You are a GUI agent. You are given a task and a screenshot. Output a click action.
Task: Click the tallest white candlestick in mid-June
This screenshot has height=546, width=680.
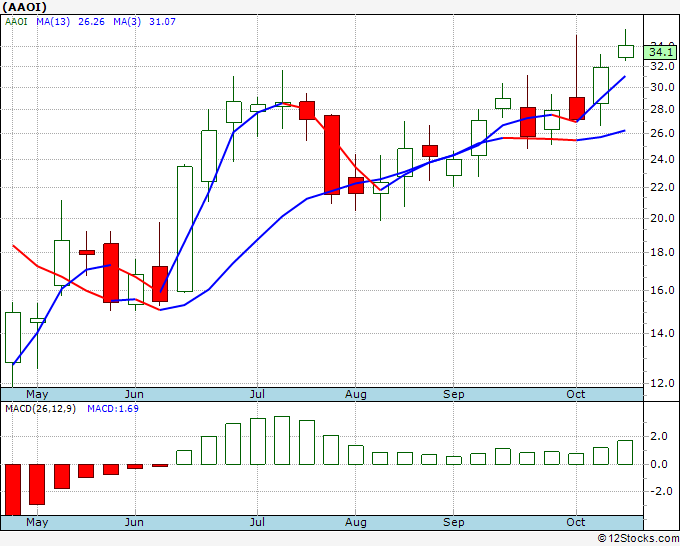185,229
